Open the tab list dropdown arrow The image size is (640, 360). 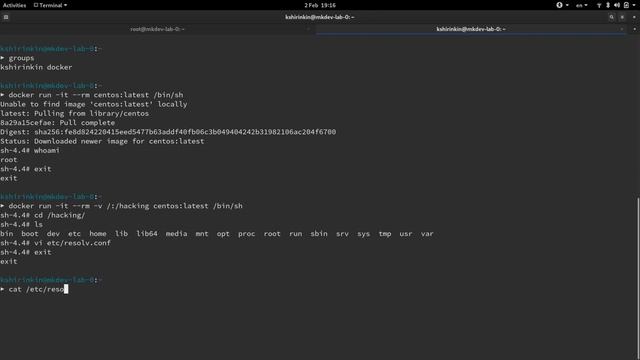[634, 29]
